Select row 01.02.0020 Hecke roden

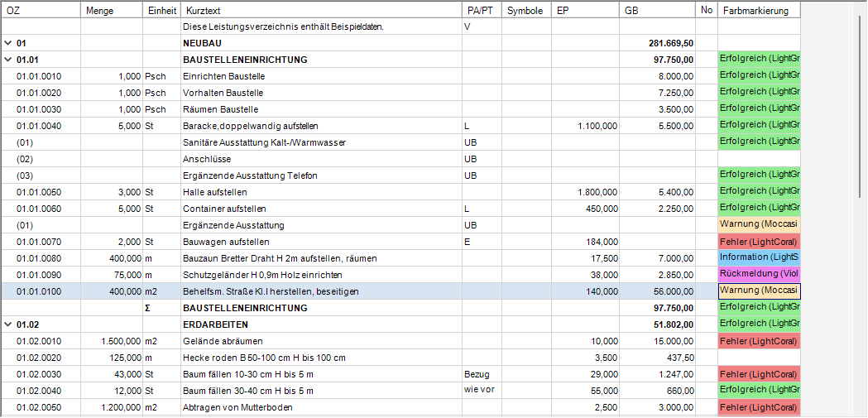pos(400,357)
